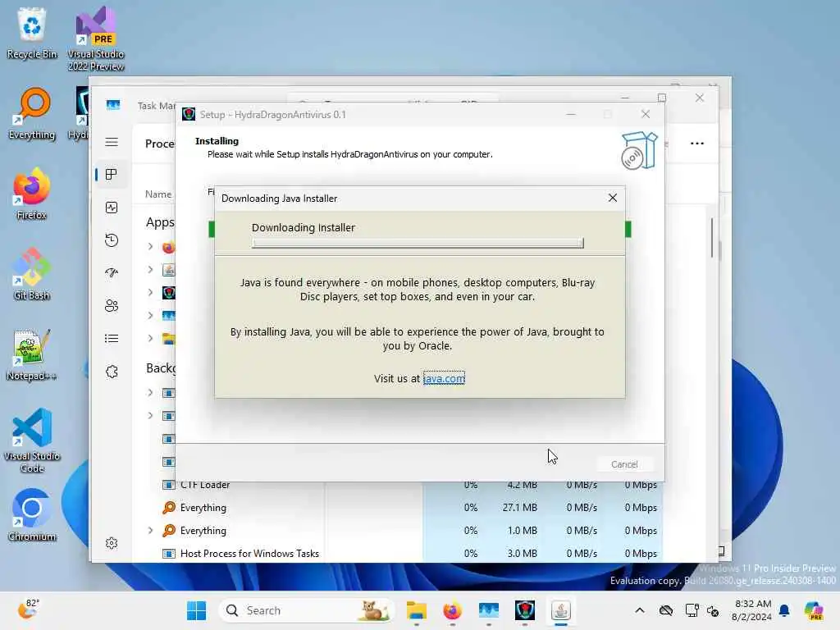Open Copilot preview icon on taskbar
840x630 pixels.
point(814,610)
